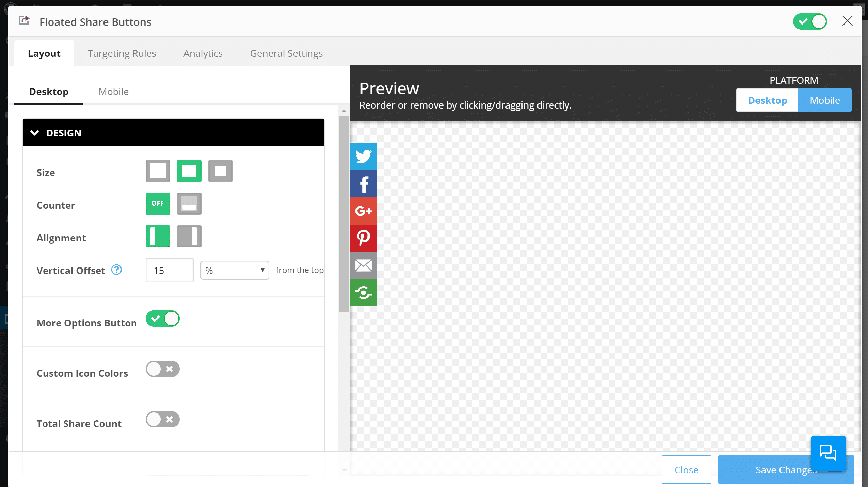Click the Vertical Offset input field

coord(169,270)
